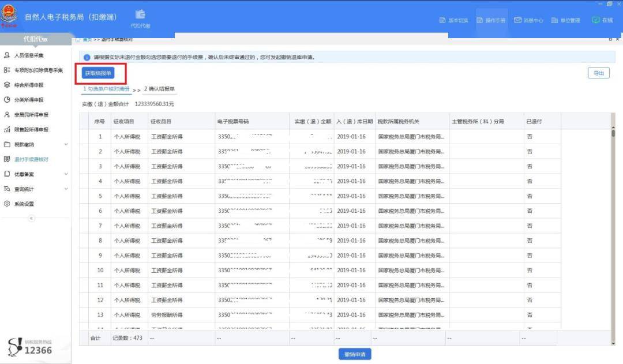Expand the 税款缴纳 chevron
This screenshot has width=623, height=364.
coord(66,144)
